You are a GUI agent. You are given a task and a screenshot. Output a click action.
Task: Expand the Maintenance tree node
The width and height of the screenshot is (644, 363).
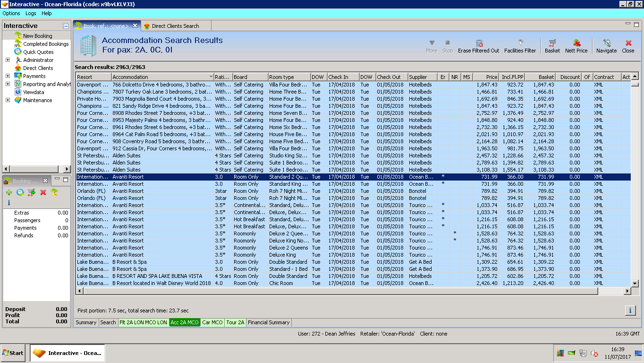(x=8, y=100)
